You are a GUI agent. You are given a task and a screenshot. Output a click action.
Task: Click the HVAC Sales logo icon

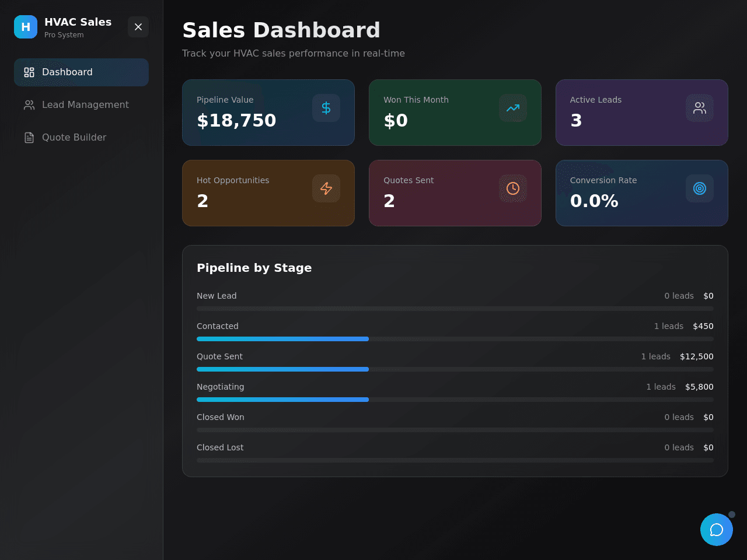[x=26, y=27]
